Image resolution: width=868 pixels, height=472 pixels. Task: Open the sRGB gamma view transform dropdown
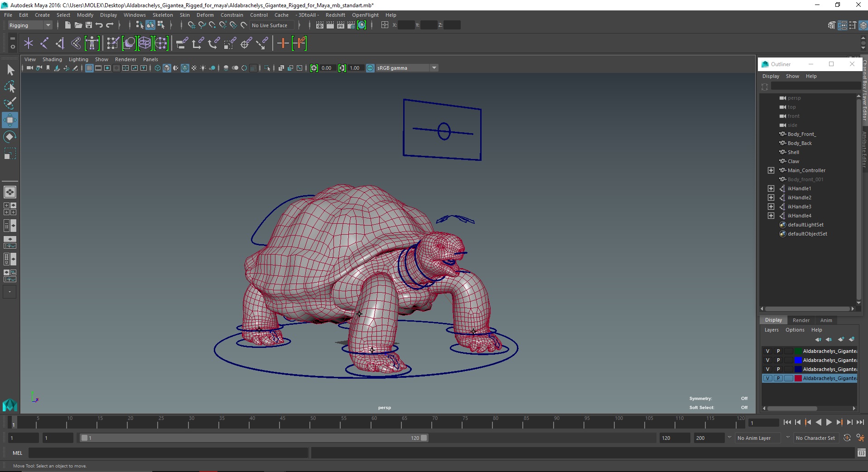[x=407, y=68]
